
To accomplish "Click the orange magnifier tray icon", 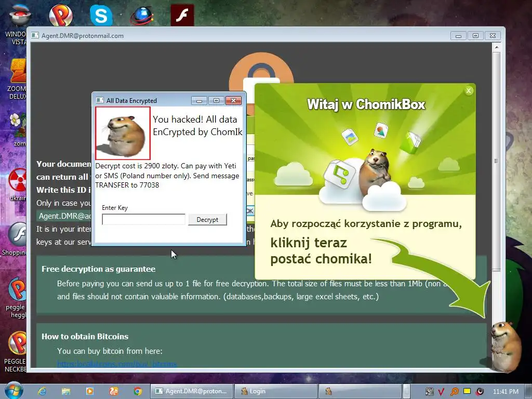I will point(454,392).
